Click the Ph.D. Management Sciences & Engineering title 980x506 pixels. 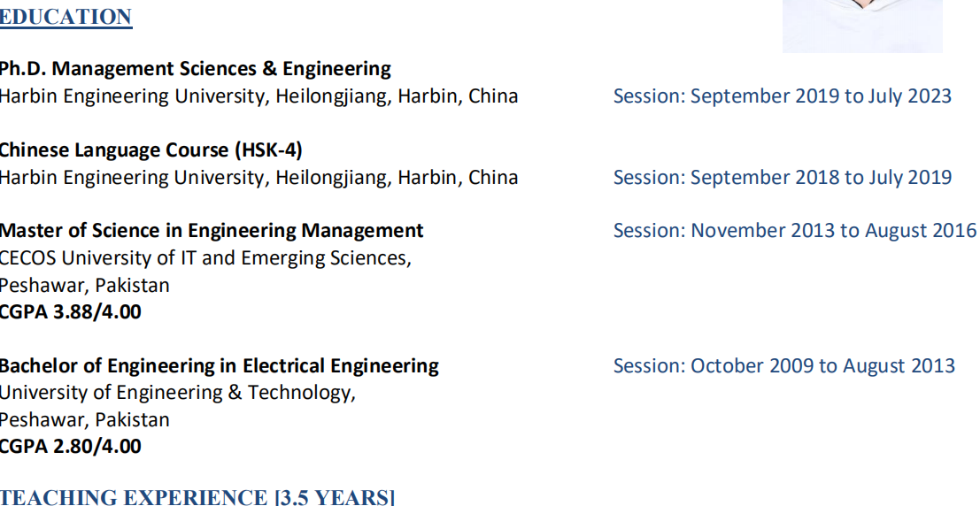pyautogui.click(x=195, y=68)
